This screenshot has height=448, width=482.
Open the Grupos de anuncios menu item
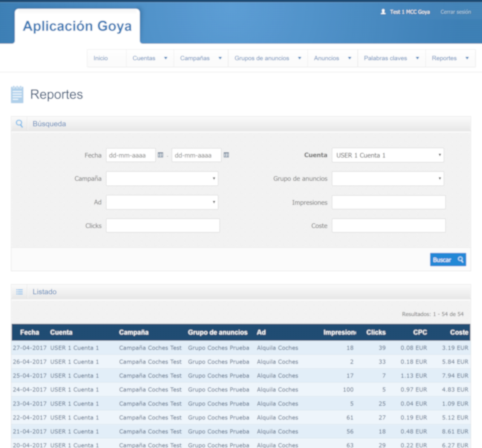click(262, 58)
